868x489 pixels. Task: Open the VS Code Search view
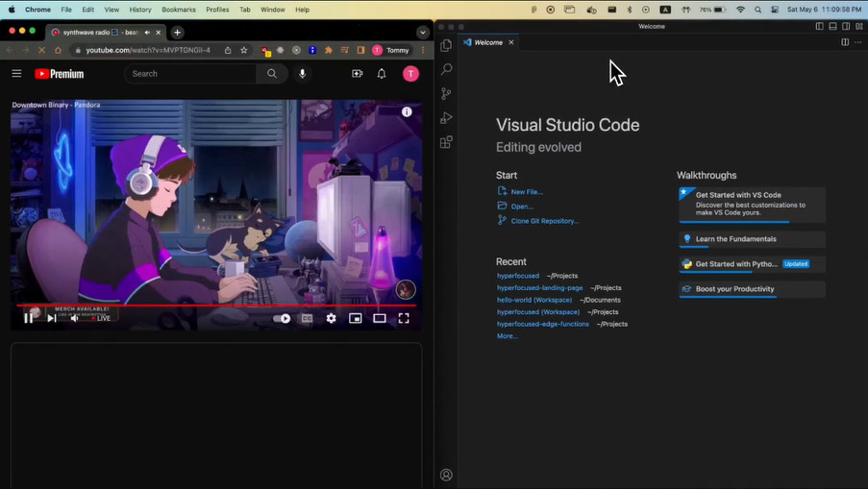click(x=446, y=69)
